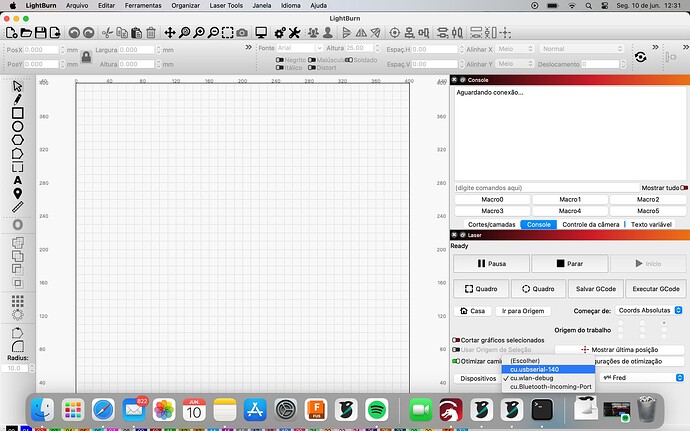Select the Measure ruler tool
The image size is (690, 431).
[x=18, y=207]
